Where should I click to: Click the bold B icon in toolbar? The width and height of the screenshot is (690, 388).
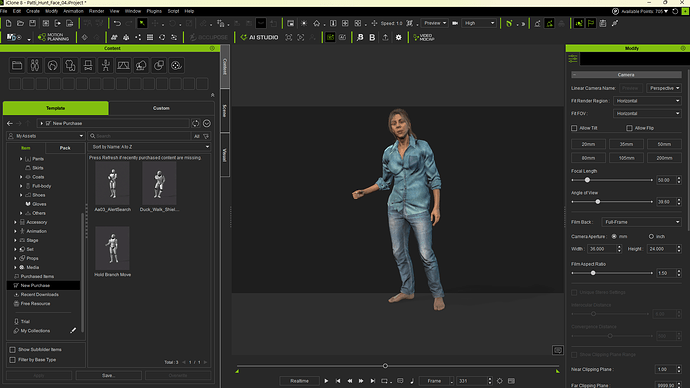pyautogui.click(x=372, y=37)
